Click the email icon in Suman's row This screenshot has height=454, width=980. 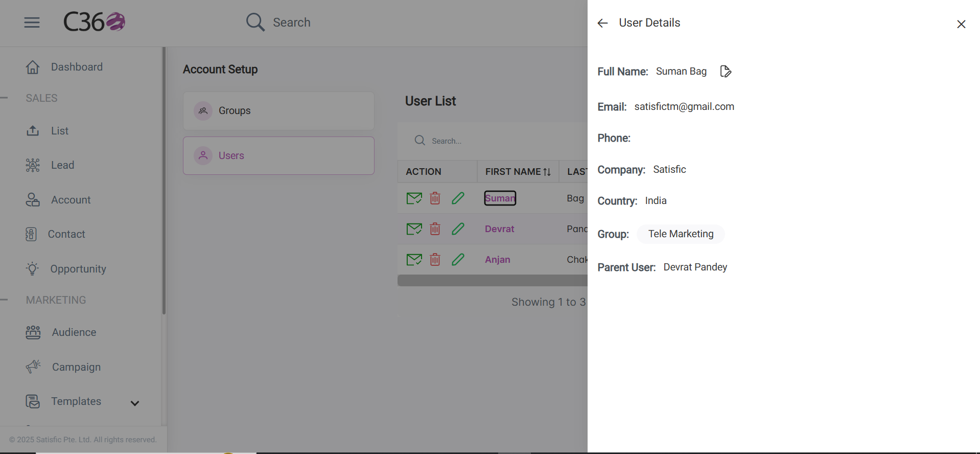pyautogui.click(x=414, y=198)
